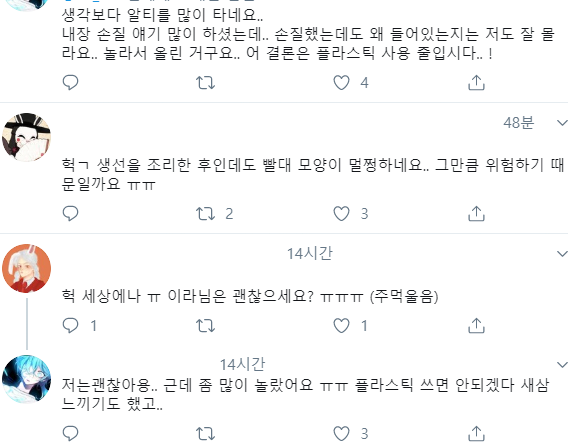The height and width of the screenshot is (448, 568).
Task: Reply to the 48분 tweet about 빨대
Action: [x=70, y=214]
